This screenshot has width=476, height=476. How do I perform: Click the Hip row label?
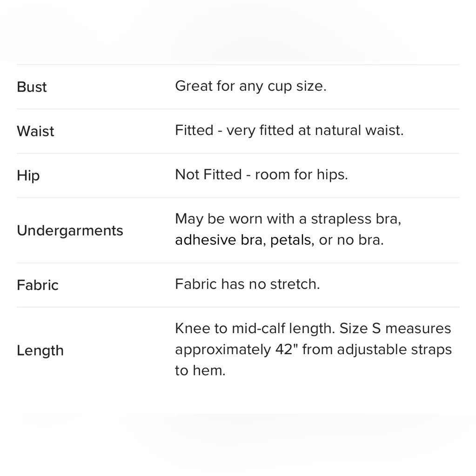(x=28, y=175)
